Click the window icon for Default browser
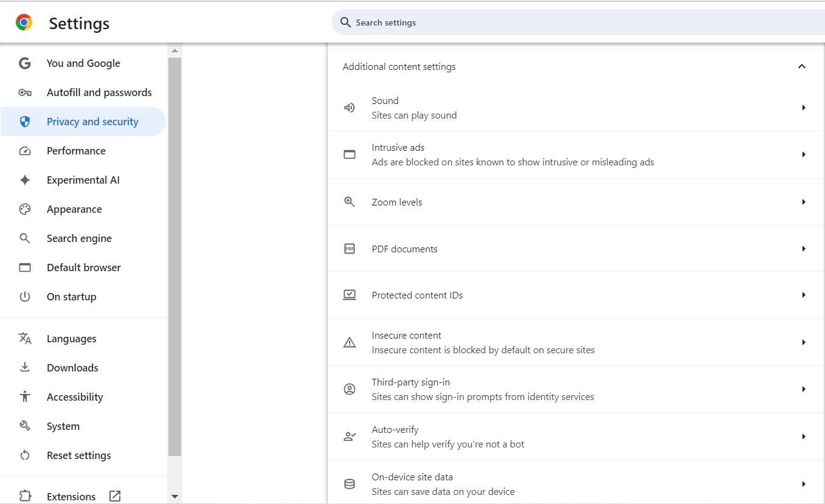 (x=25, y=268)
